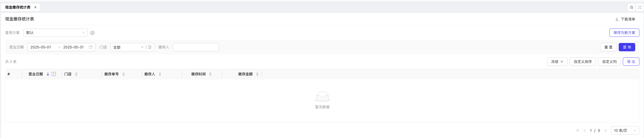Sort by 缴存金额 column arrows
Screen dimensions: 644x138
pyautogui.click(x=257, y=74)
